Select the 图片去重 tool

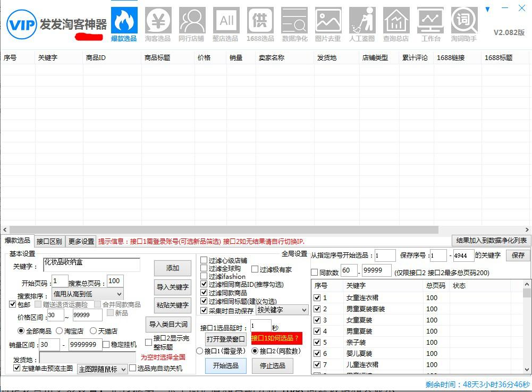pyautogui.click(x=328, y=22)
